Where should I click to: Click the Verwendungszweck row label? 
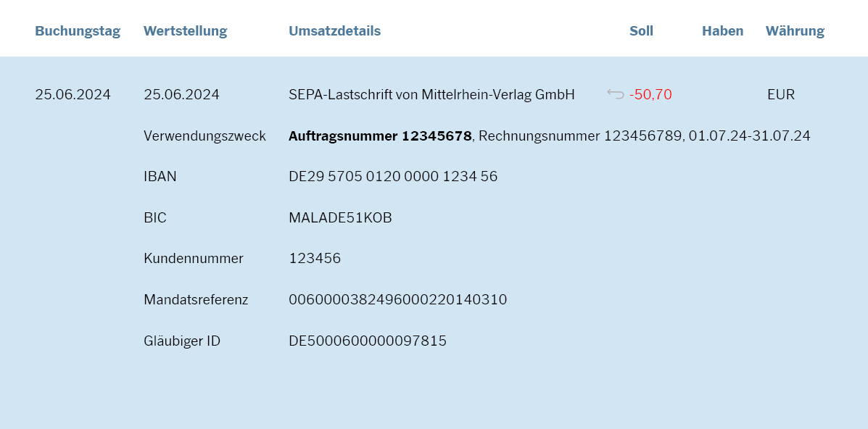[x=204, y=136]
